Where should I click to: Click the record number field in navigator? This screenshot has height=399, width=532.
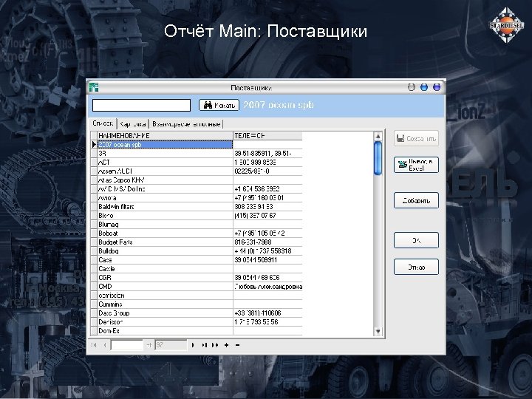pos(127,345)
